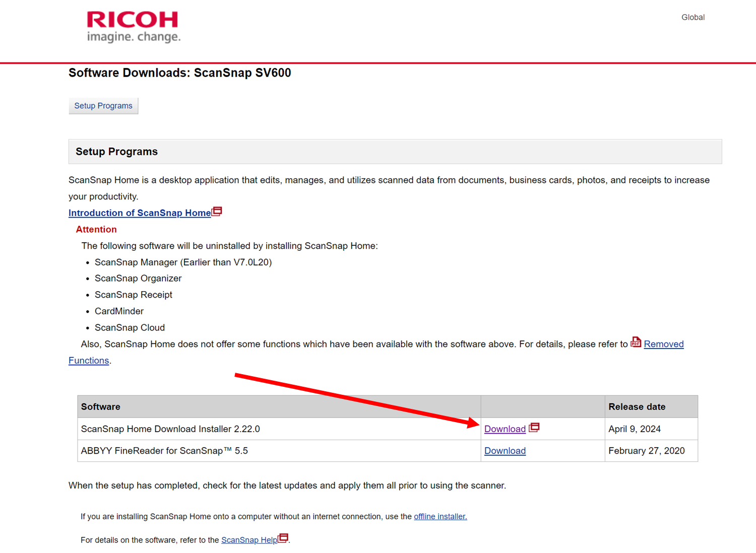The width and height of the screenshot is (756, 553).
Task: Select ScanSnap Manager (Earlier than V7.0L20) item
Action: click(x=183, y=262)
